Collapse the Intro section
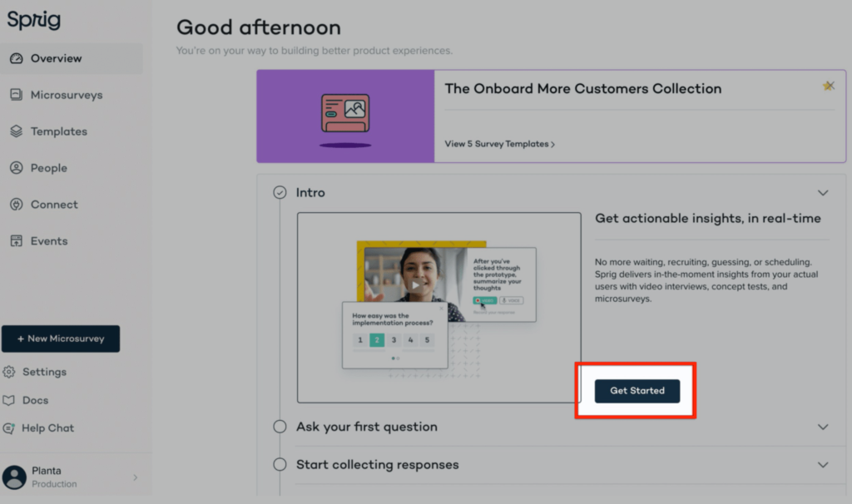Screen dimensions: 852x504 point(822,191)
